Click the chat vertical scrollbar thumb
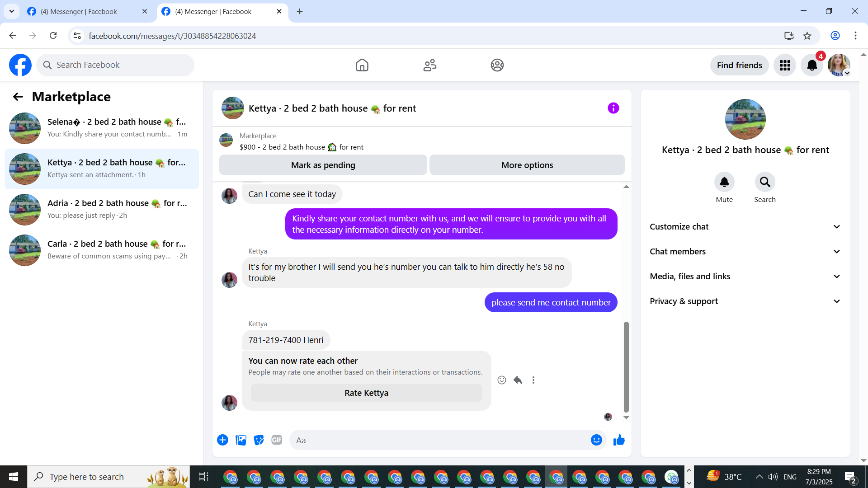868x488 pixels. [626, 366]
